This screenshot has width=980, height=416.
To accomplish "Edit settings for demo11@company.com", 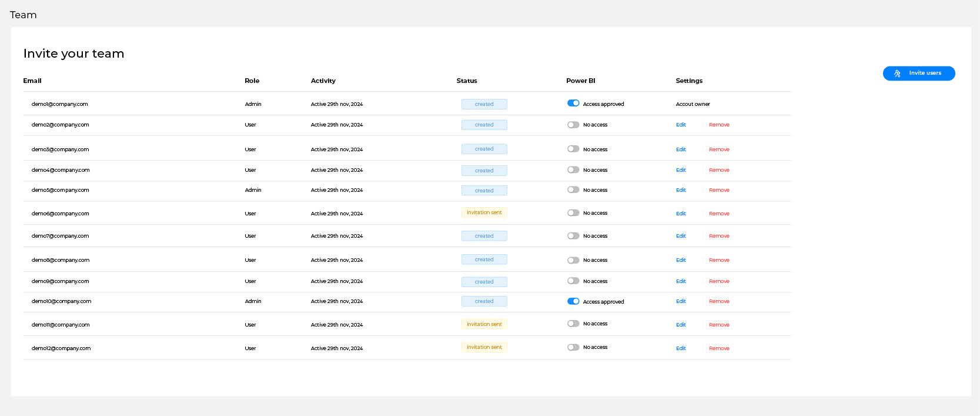I will 681,325.
